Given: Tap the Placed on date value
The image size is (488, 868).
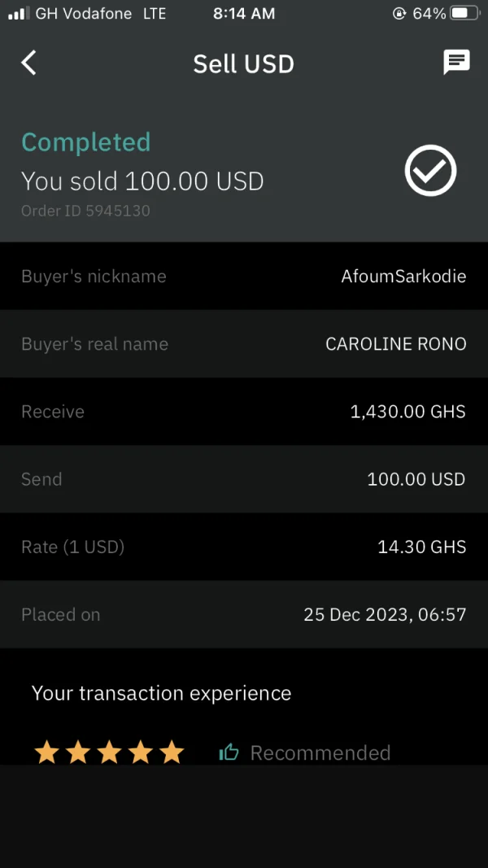Looking at the screenshot, I should [x=385, y=614].
